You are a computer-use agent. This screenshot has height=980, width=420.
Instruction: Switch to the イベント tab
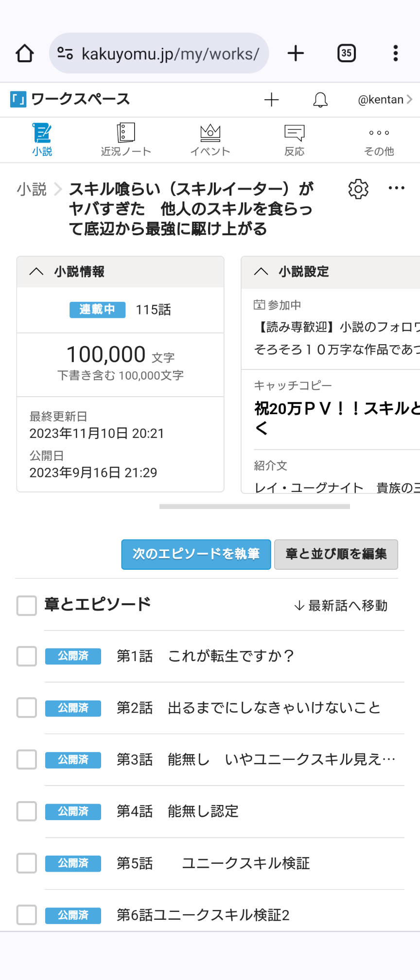click(x=210, y=140)
